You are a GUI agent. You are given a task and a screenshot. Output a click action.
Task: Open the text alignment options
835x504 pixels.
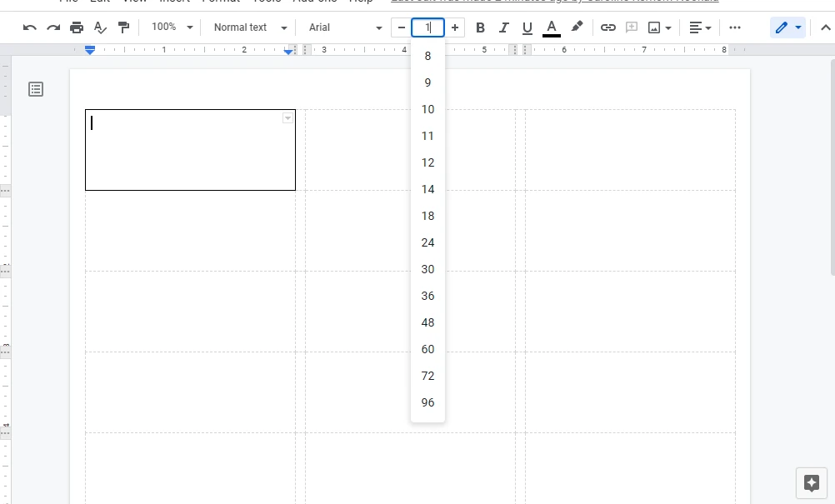tap(700, 27)
